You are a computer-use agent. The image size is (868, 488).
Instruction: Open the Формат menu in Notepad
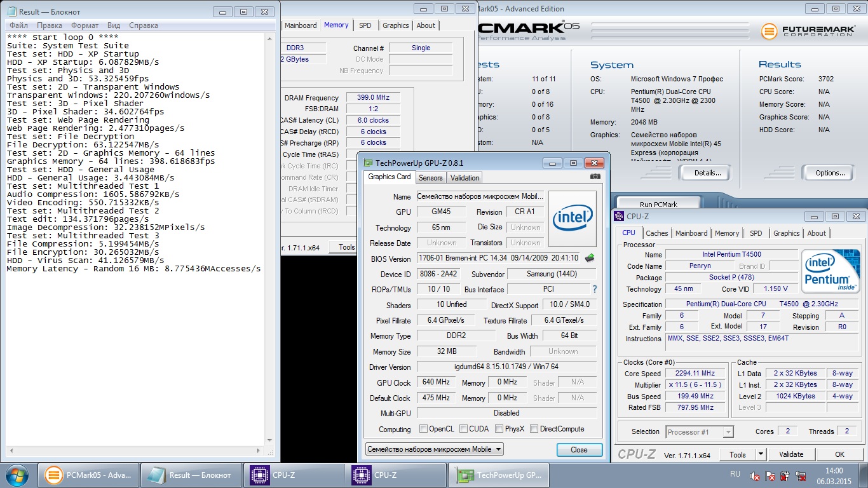click(85, 25)
